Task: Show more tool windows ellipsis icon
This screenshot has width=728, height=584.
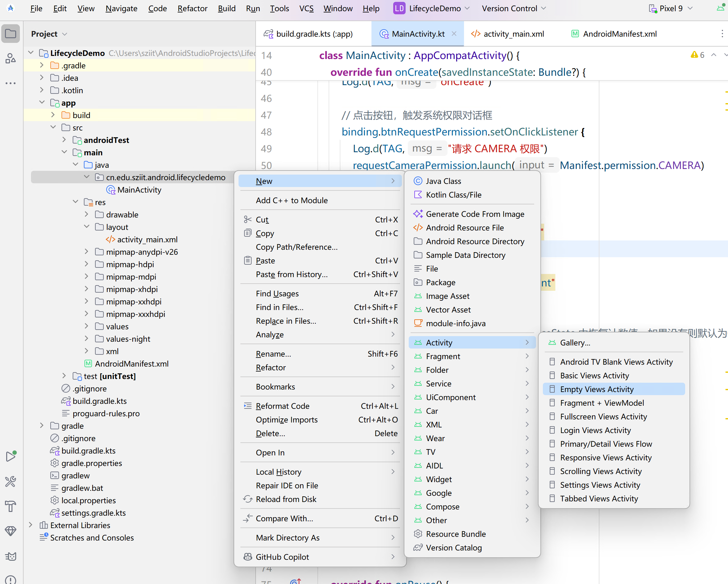Action: pos(11,83)
